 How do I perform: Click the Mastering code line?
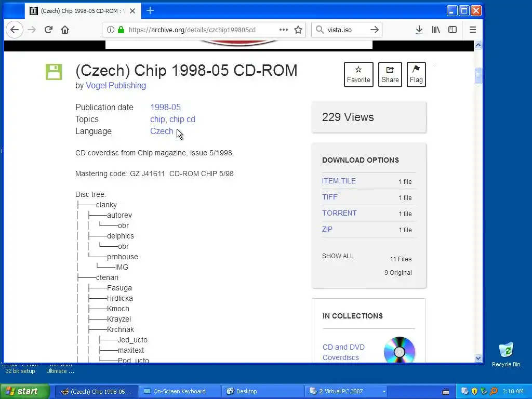154,174
